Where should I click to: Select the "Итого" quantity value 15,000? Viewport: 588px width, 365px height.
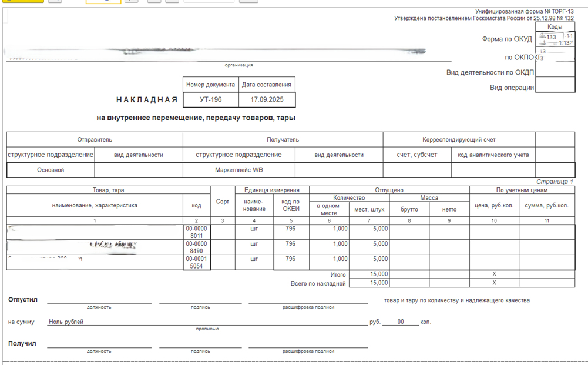pyautogui.click(x=369, y=274)
